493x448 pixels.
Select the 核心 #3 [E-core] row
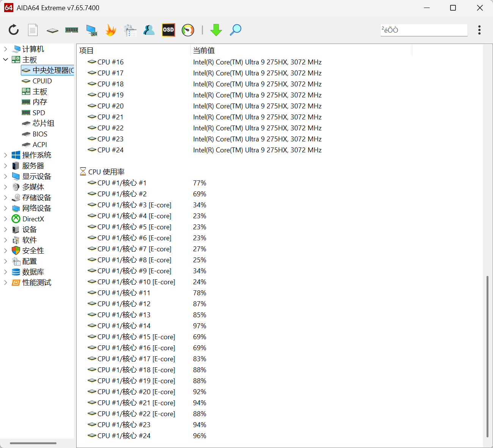point(245,205)
